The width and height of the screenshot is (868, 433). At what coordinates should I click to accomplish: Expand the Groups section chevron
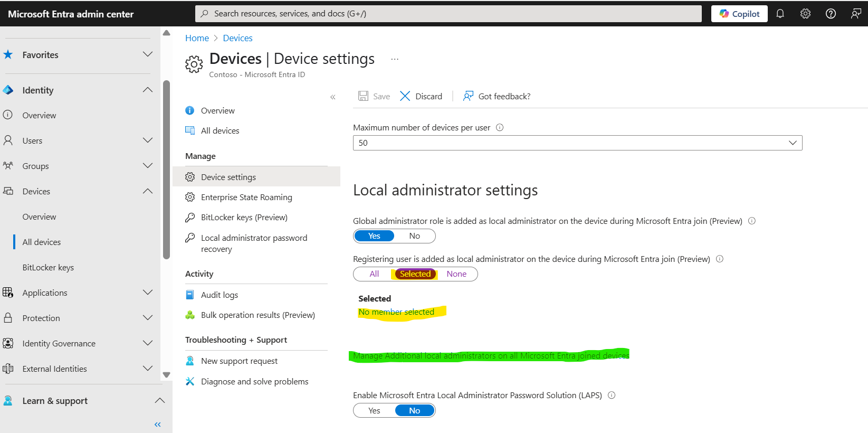[x=148, y=166]
